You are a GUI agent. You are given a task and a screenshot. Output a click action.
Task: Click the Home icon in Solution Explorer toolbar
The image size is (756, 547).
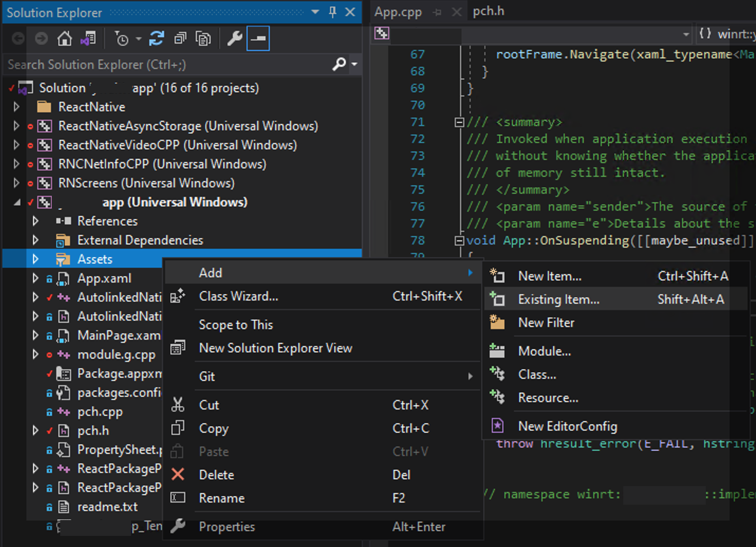[64, 38]
